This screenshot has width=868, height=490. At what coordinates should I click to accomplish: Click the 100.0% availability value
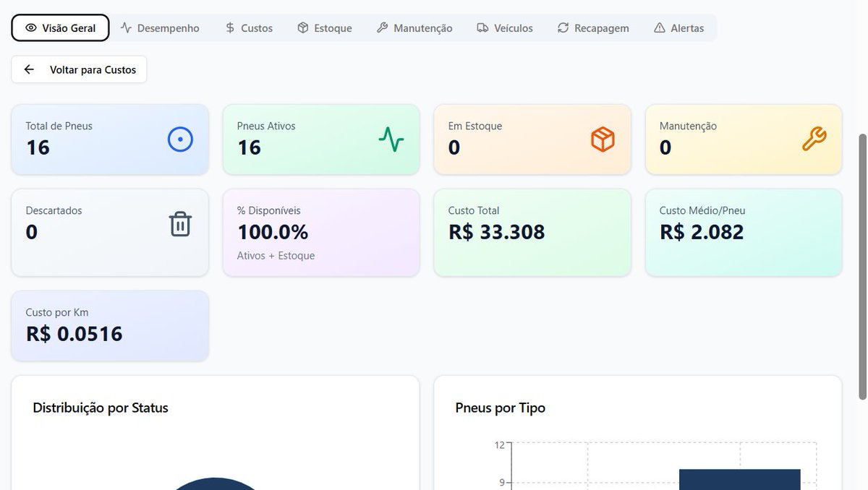click(273, 232)
